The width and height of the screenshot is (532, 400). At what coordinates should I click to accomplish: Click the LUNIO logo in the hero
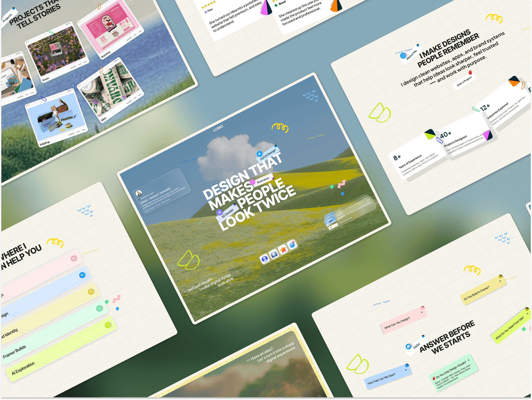[218, 128]
